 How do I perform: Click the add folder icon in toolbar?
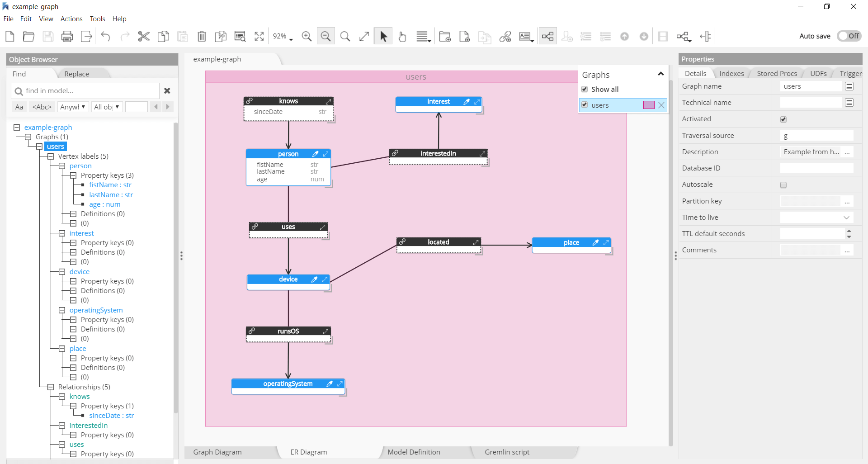pos(445,36)
